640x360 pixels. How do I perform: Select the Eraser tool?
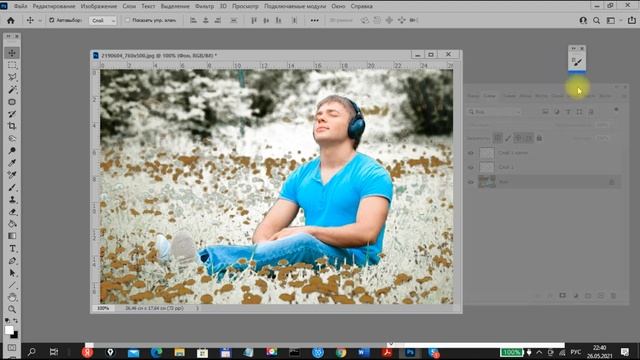tap(12, 212)
